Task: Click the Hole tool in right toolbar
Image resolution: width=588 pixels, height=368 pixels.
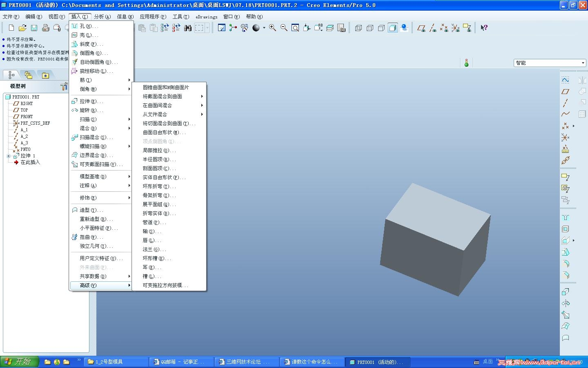Action: [x=566, y=218]
